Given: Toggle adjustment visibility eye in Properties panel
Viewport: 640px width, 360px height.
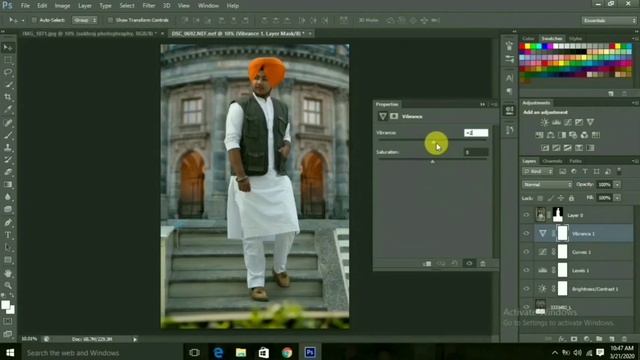Looking at the screenshot, I should (x=469, y=263).
